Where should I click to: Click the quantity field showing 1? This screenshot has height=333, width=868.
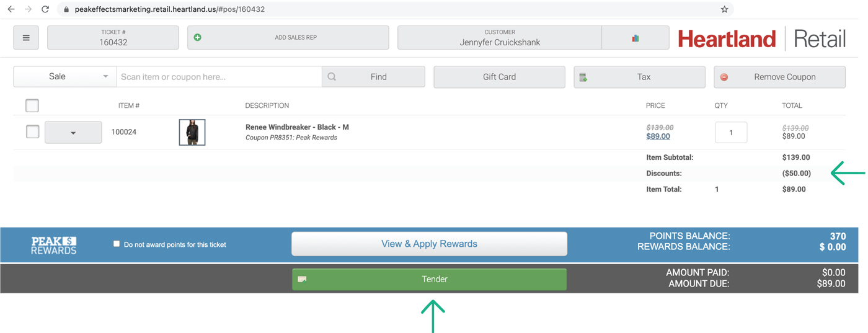(731, 132)
